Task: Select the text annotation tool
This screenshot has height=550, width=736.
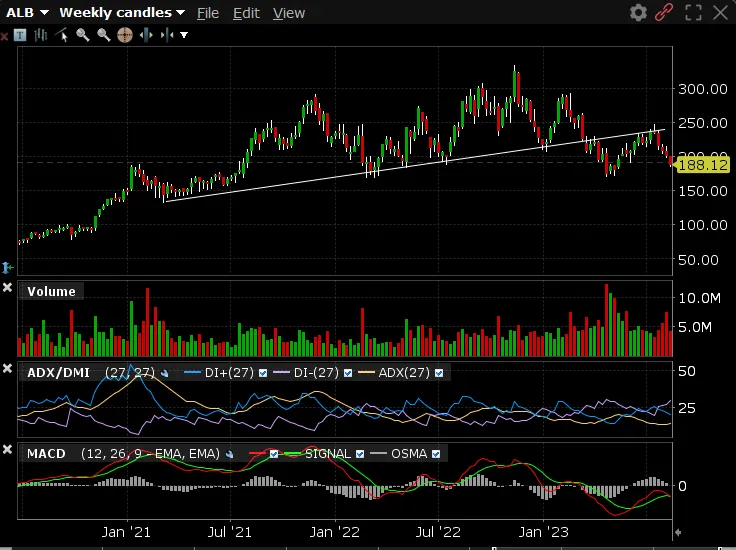Action: (x=20, y=35)
